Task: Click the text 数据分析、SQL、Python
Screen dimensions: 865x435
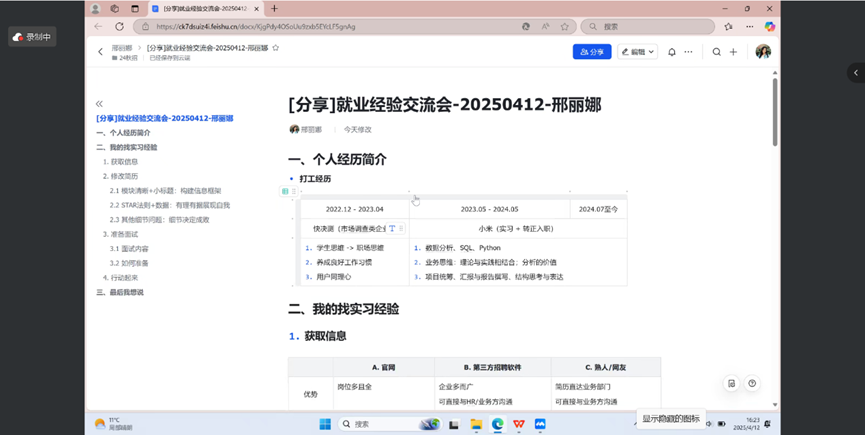Action: tap(462, 248)
